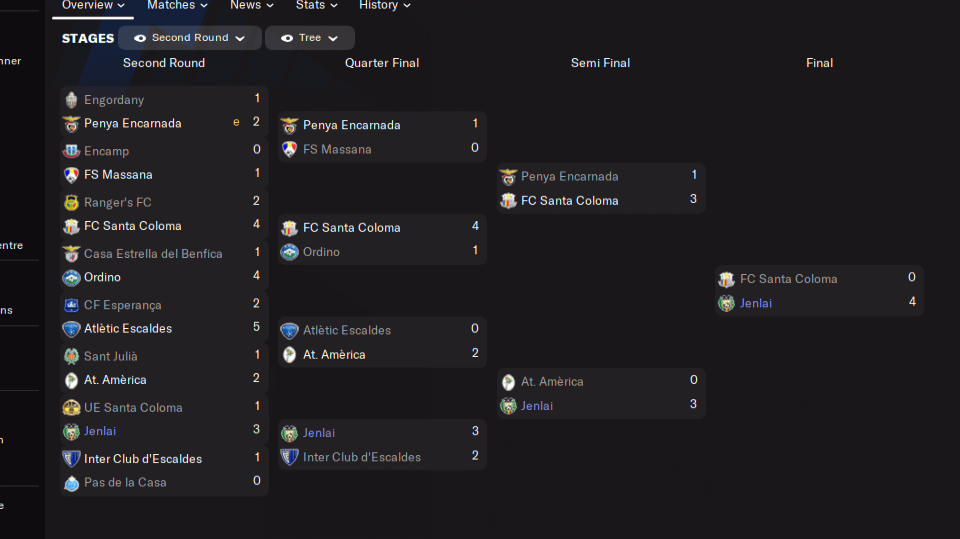Click Jenlai crest in the Final
The image size is (960, 539).
[727, 303]
